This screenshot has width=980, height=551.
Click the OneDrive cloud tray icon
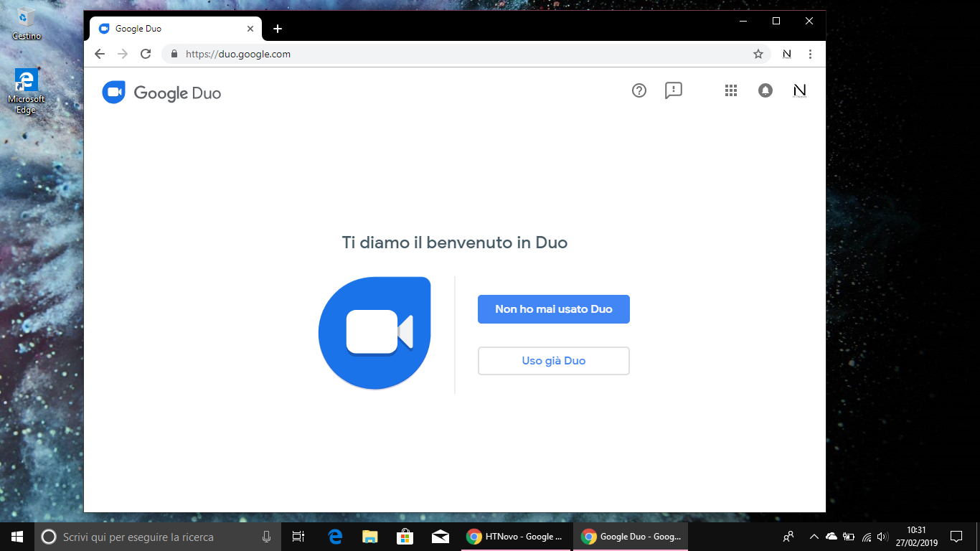pyautogui.click(x=831, y=537)
